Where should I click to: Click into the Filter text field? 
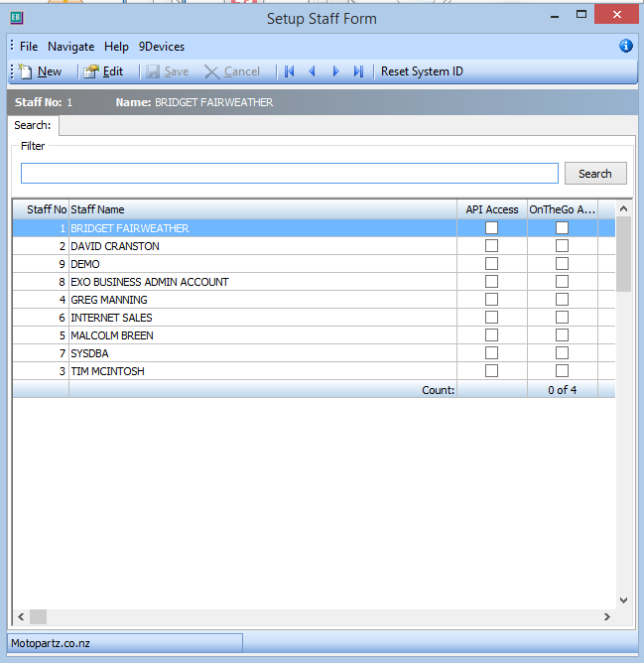[x=290, y=174]
